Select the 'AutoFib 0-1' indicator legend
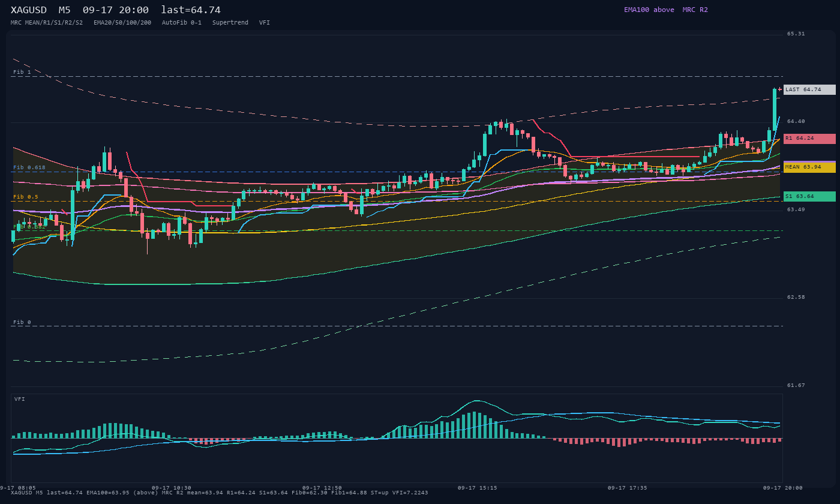The image size is (840, 504). point(182,23)
